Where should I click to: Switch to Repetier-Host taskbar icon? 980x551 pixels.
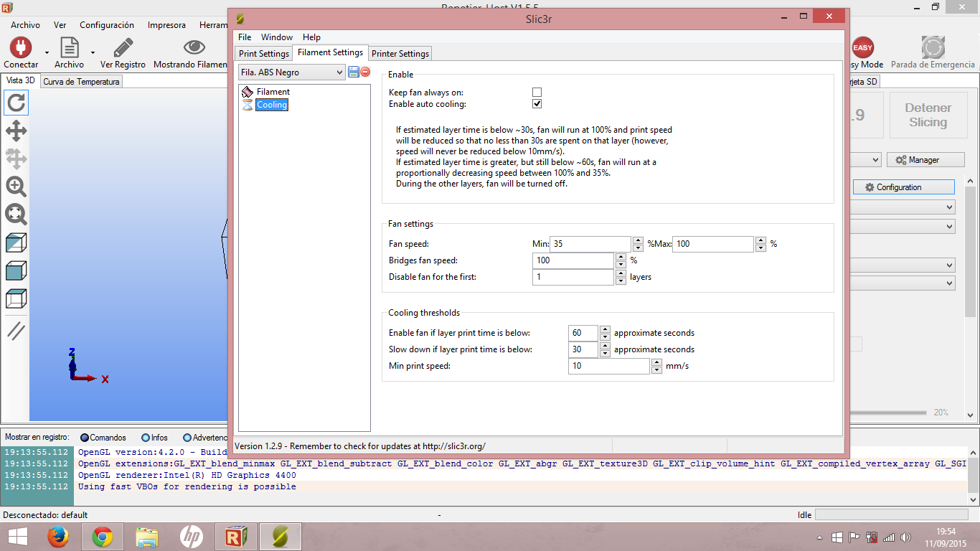[x=236, y=537]
